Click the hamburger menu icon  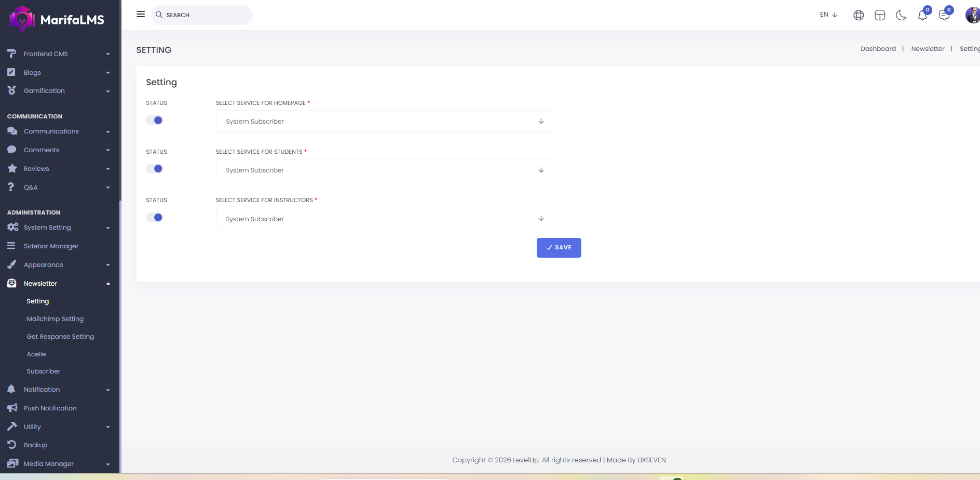141,15
